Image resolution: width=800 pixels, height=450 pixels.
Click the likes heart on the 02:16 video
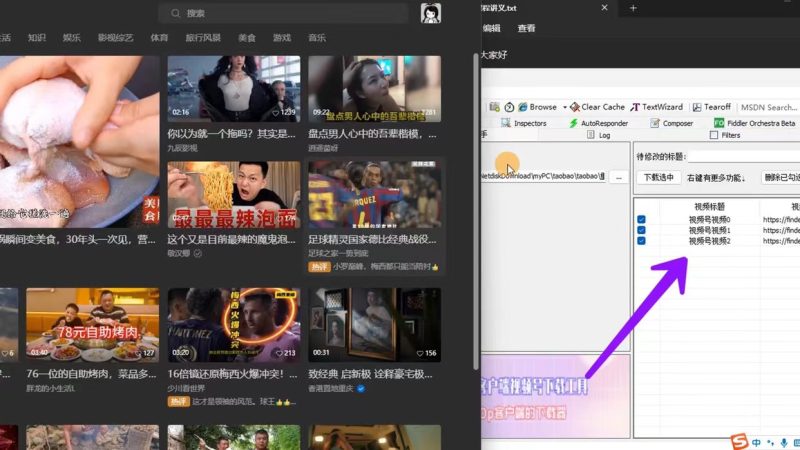(x=276, y=112)
